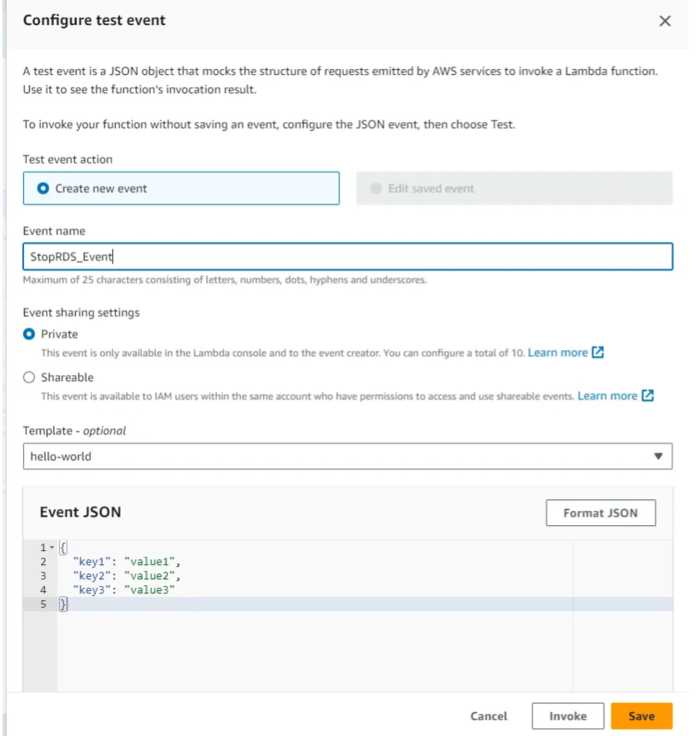700x736 pixels.
Task: Click the Event name input field
Action: pyautogui.click(x=347, y=257)
